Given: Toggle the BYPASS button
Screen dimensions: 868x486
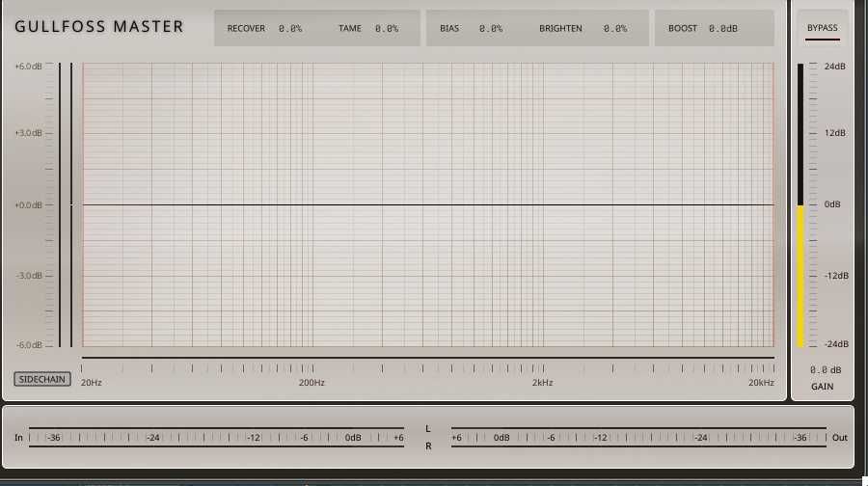Looking at the screenshot, I should [x=822, y=28].
